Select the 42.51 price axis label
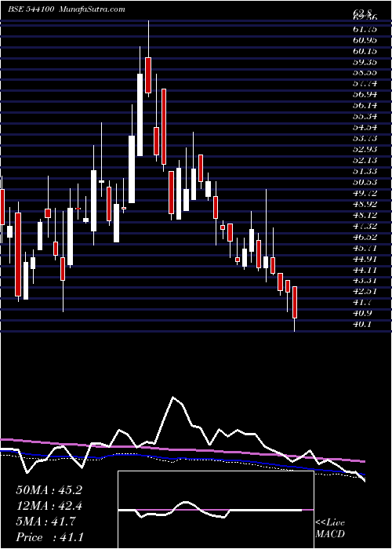 365,291
